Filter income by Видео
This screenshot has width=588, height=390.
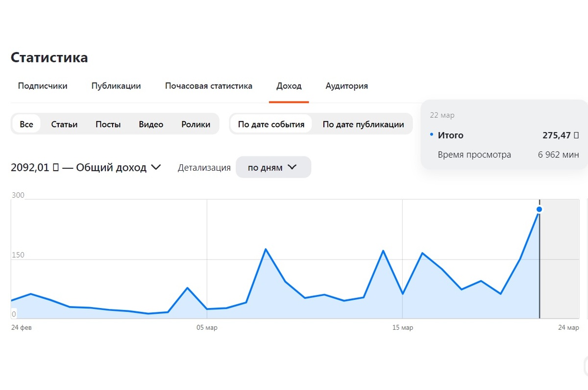tap(151, 124)
